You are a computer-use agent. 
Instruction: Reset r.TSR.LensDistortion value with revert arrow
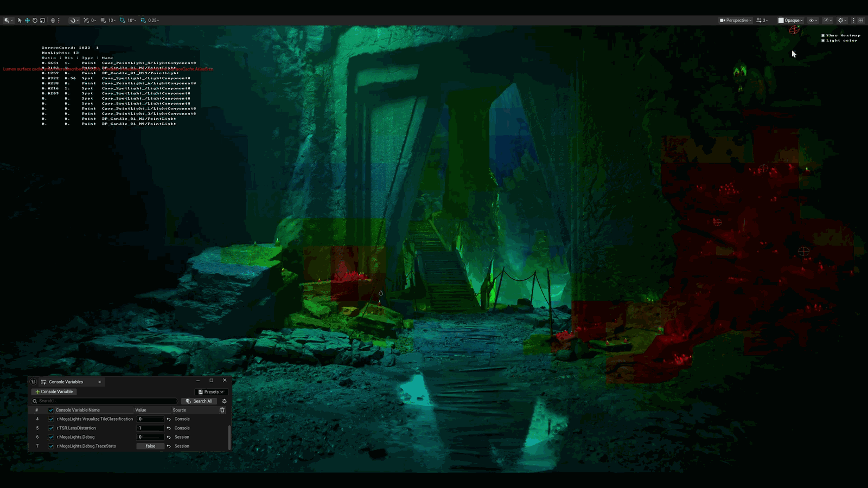(x=169, y=428)
